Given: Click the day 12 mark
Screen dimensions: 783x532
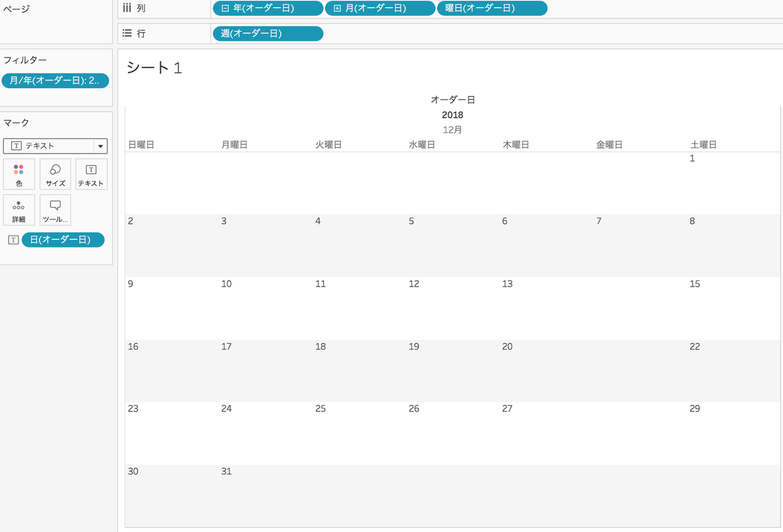Looking at the screenshot, I should tap(414, 284).
